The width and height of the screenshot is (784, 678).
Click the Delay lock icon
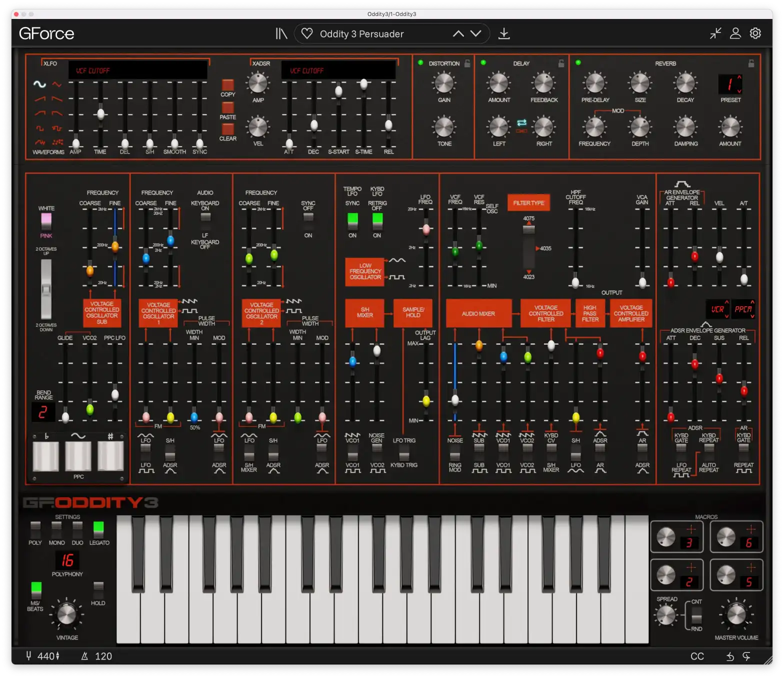(x=561, y=64)
